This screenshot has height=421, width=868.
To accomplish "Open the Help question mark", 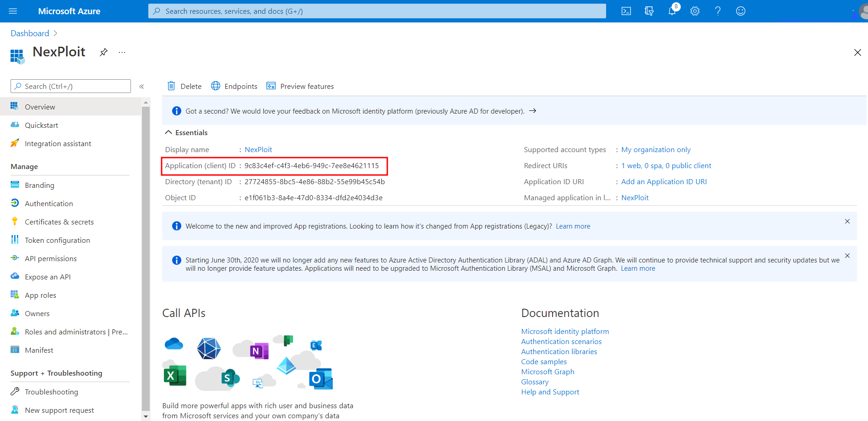I will click(x=718, y=11).
